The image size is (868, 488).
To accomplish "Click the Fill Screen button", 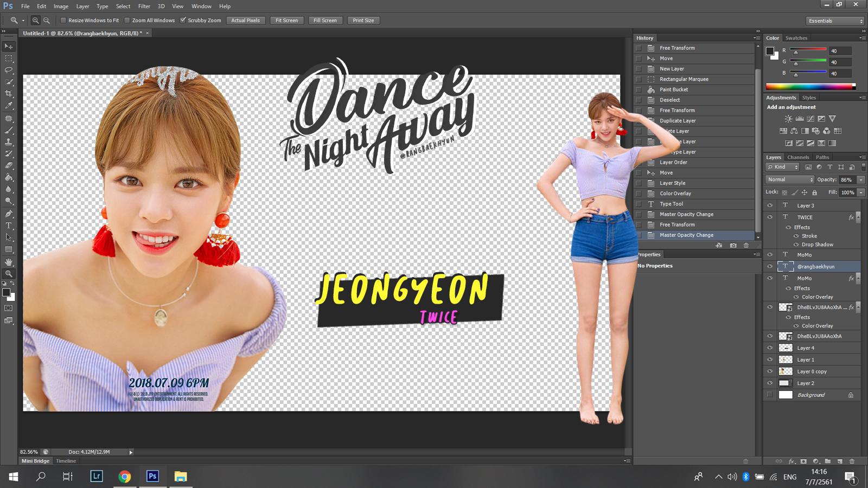I will 325,20.
